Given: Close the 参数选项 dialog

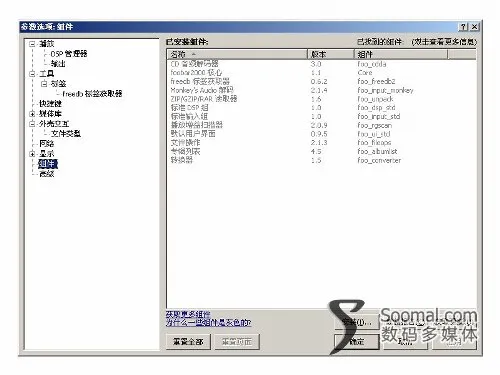Looking at the screenshot, I should click(x=474, y=27).
